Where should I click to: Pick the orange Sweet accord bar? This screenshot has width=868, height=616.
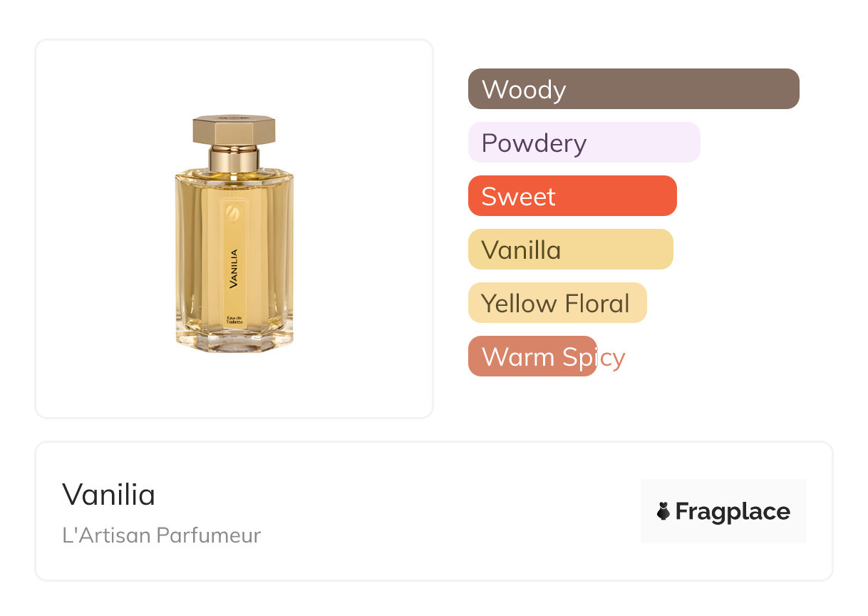point(572,196)
